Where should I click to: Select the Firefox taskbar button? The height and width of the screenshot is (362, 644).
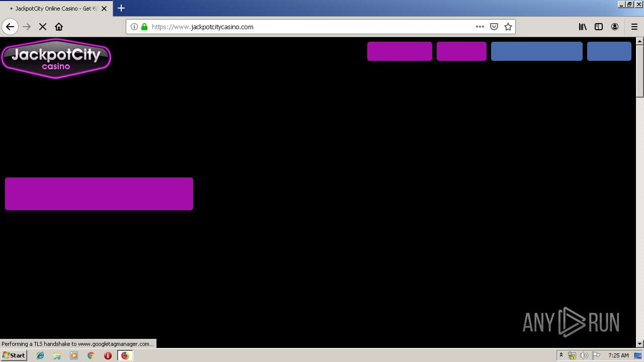coord(125,355)
